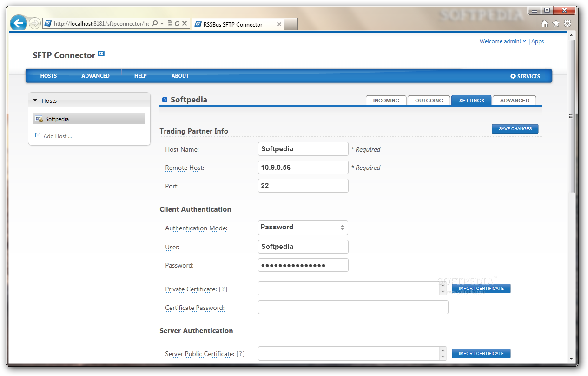Switch to the INCOMING tab
This screenshot has width=588, height=376.
click(x=386, y=100)
